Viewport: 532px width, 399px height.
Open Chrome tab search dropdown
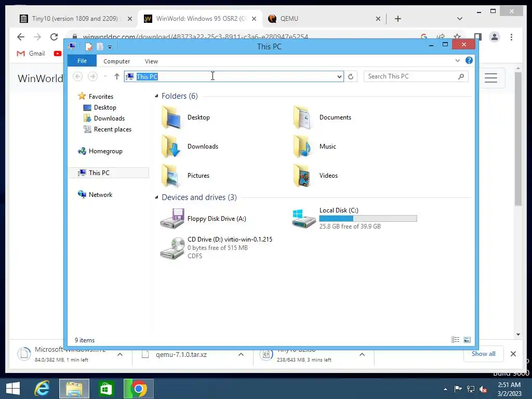coord(459,19)
